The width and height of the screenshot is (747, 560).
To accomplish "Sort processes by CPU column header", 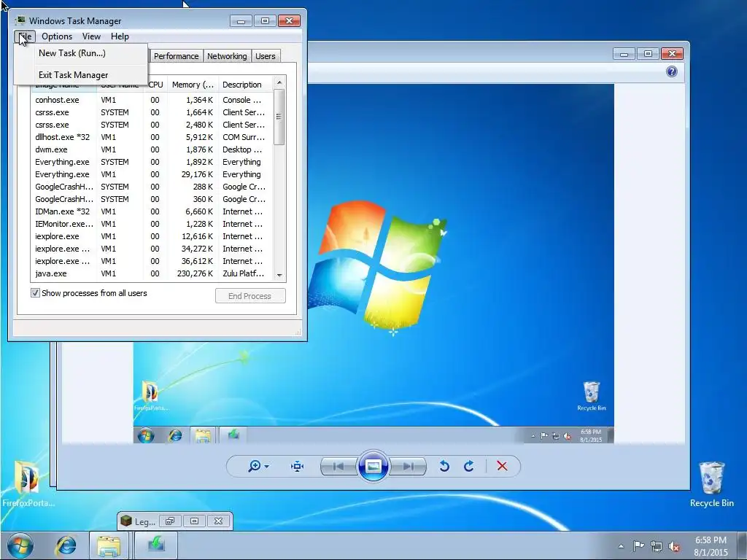I will click(x=155, y=85).
